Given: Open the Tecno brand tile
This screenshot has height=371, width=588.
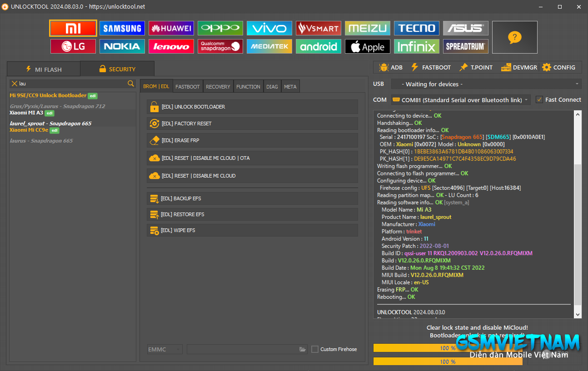Looking at the screenshot, I should coord(417,28).
